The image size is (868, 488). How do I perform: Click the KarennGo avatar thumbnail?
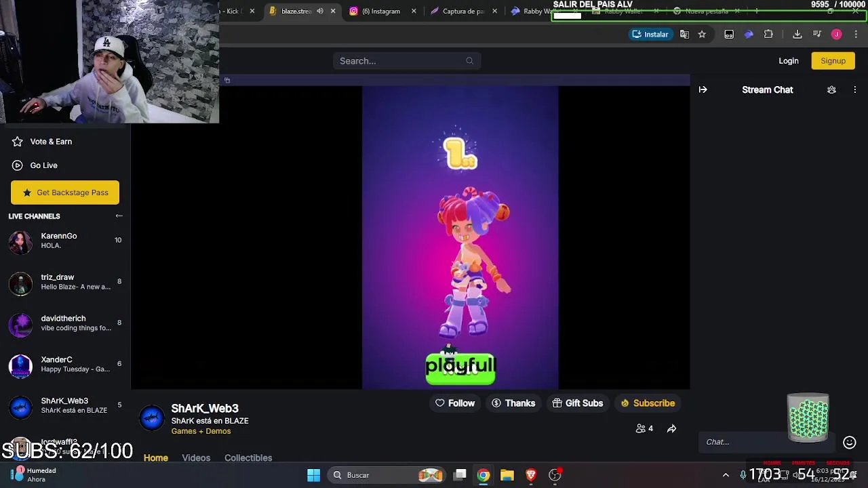click(x=20, y=242)
